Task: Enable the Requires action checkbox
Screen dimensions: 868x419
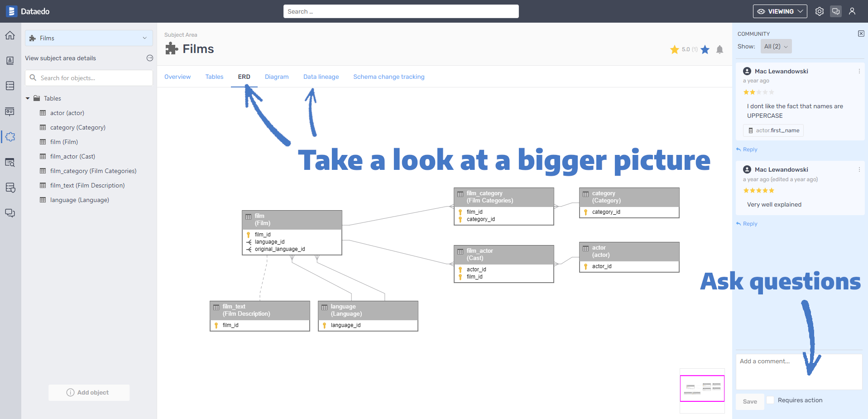Action: click(770, 400)
